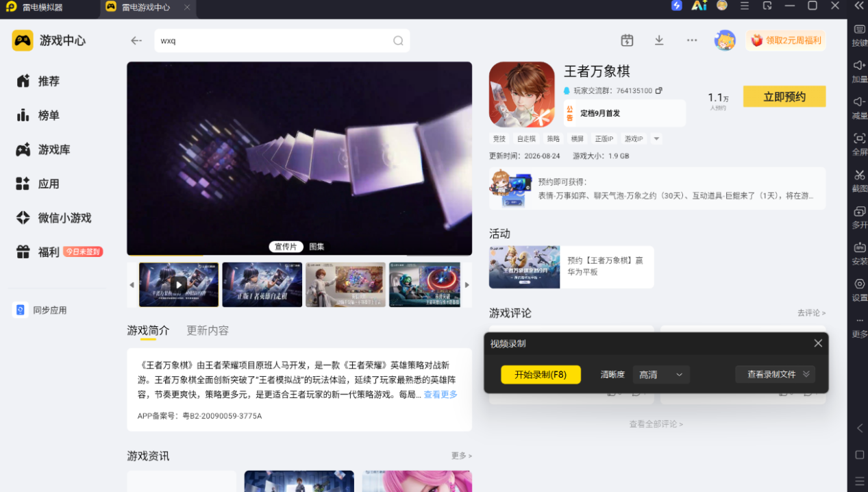This screenshot has height=492, width=868.
Task: Click the 公告 定档9月首发 announcement
Action: 624,113
